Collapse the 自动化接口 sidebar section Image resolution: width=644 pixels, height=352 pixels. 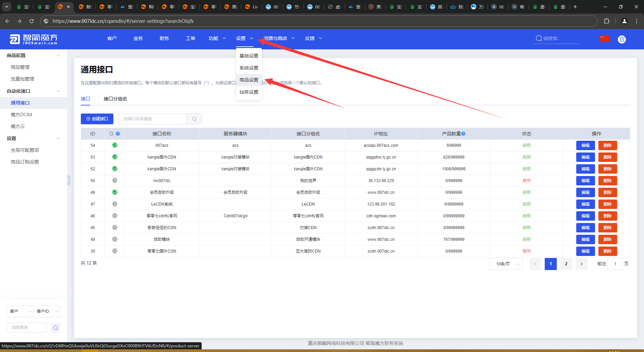click(58, 91)
